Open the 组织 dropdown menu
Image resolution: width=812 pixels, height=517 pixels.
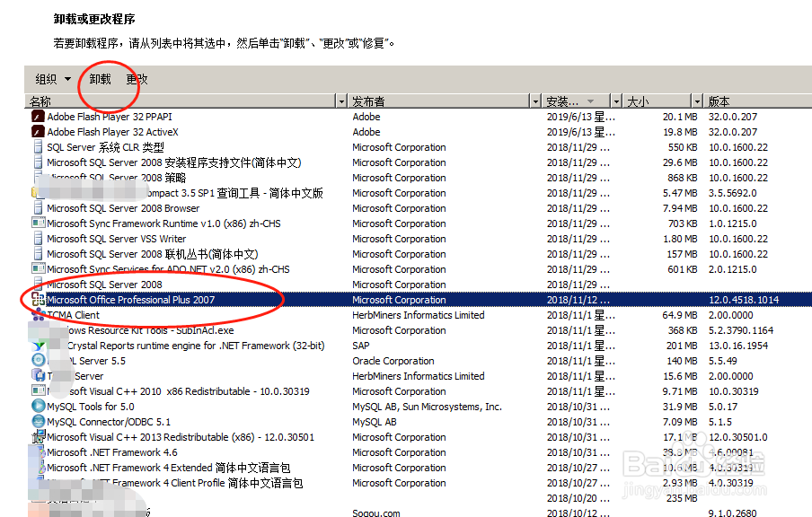tap(53, 79)
